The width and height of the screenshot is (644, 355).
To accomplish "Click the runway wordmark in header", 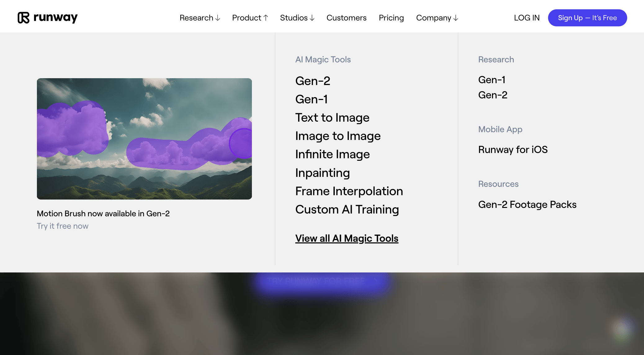I will click(56, 17).
